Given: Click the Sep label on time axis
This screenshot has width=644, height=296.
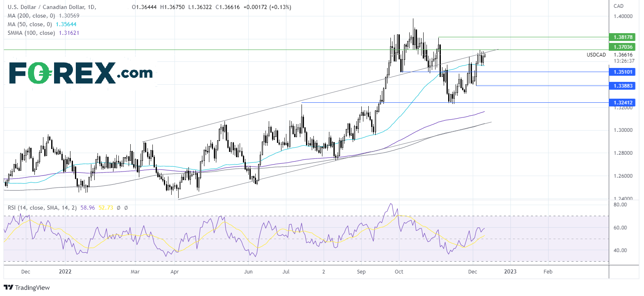Looking at the screenshot, I should (361, 271).
